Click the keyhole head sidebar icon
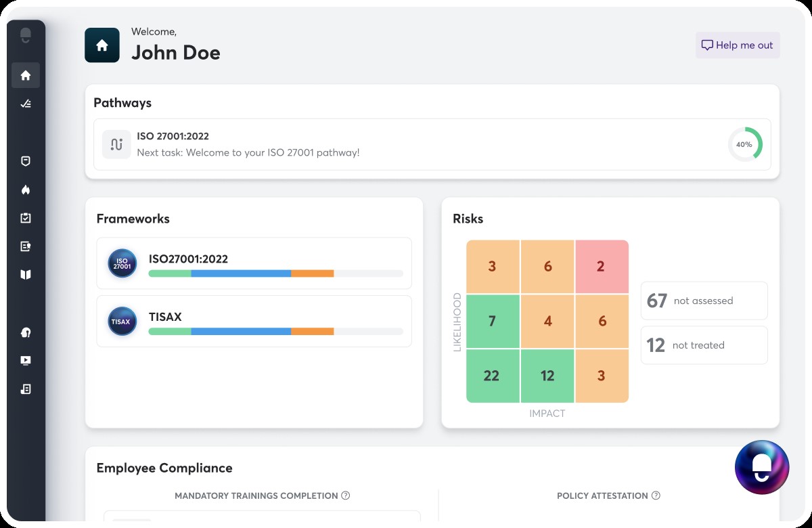 [x=26, y=332]
